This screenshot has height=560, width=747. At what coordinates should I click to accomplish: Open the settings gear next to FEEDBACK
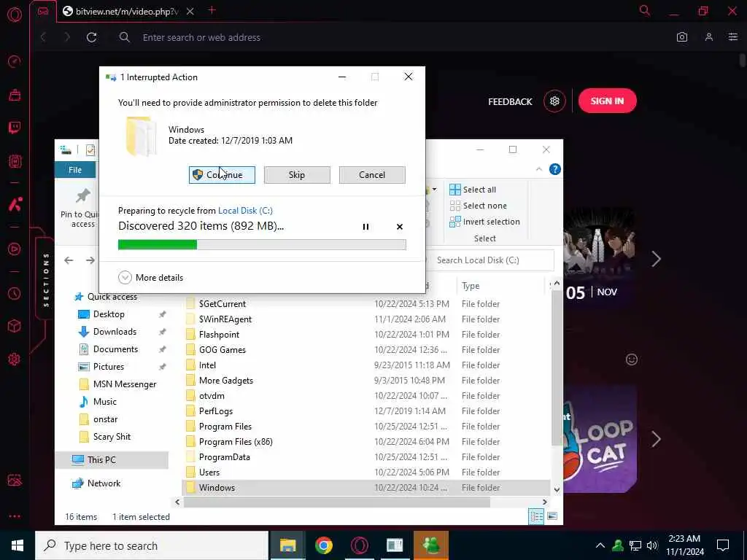(x=554, y=101)
